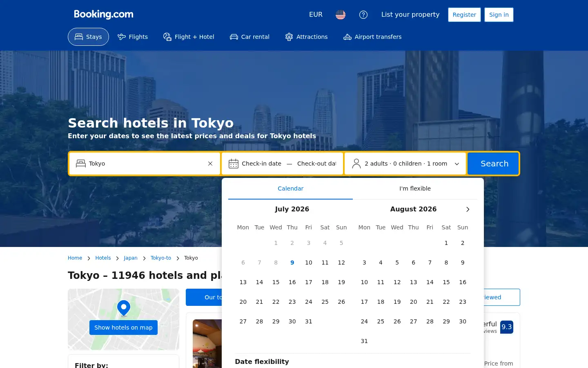Switch to Flights
The height and width of the screenshot is (368, 588).
[133, 37]
